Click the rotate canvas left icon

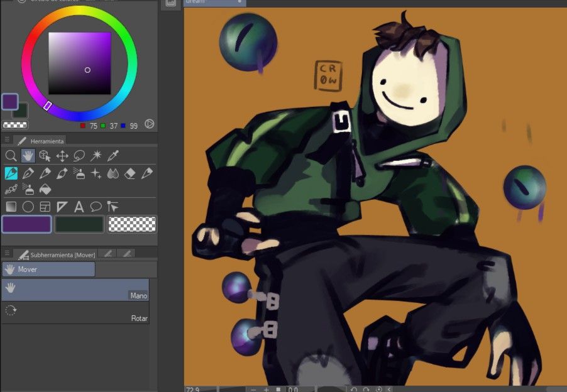[x=354, y=389]
